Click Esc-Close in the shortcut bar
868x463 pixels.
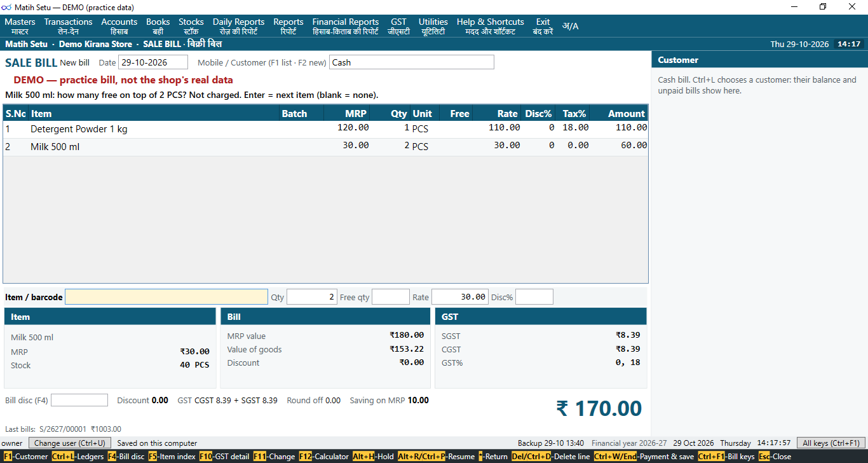[775, 457]
